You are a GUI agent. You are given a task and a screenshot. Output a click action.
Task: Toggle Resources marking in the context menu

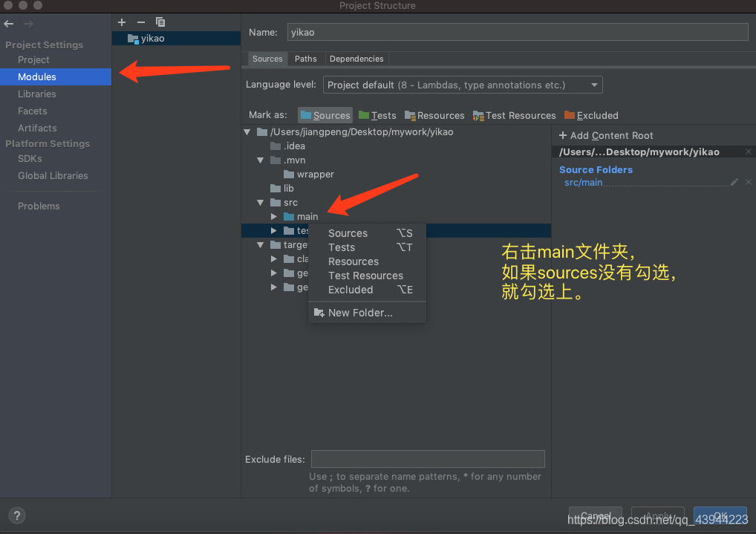(x=353, y=261)
